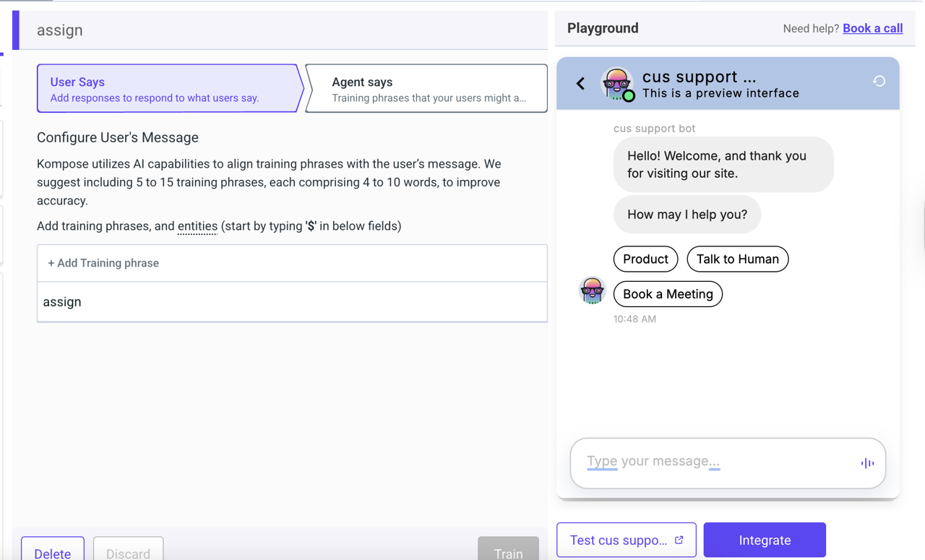Activate the voice input icon in message box
Screen dimensions: 925x560
coord(866,462)
